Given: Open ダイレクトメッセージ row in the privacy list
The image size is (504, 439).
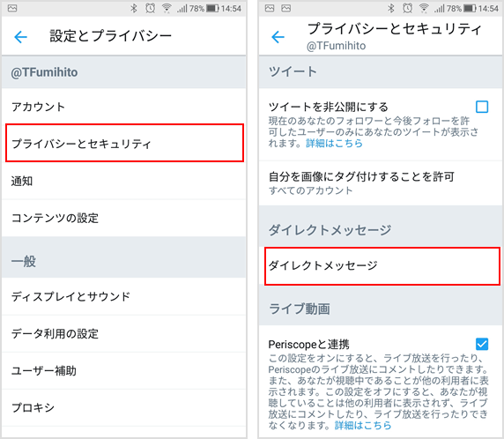Looking at the screenshot, I should click(382, 266).
